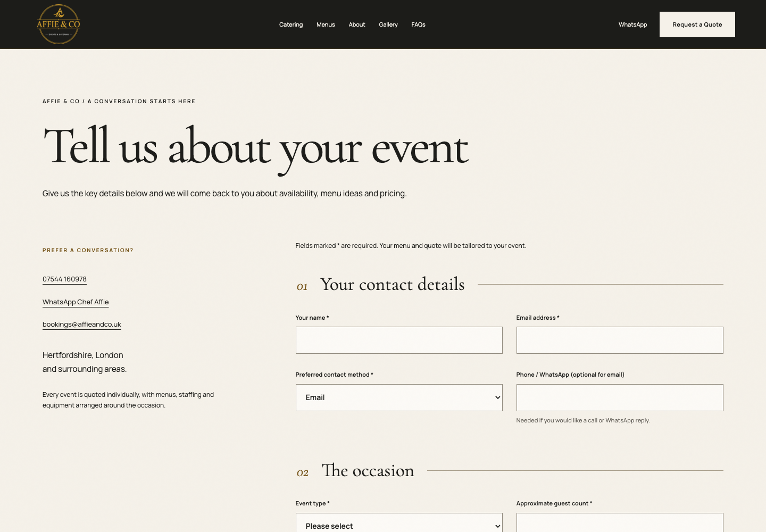Viewport: 766px width, 532px height.
Task: Open the WhatsApp Chef Affie link
Action: pos(76,302)
